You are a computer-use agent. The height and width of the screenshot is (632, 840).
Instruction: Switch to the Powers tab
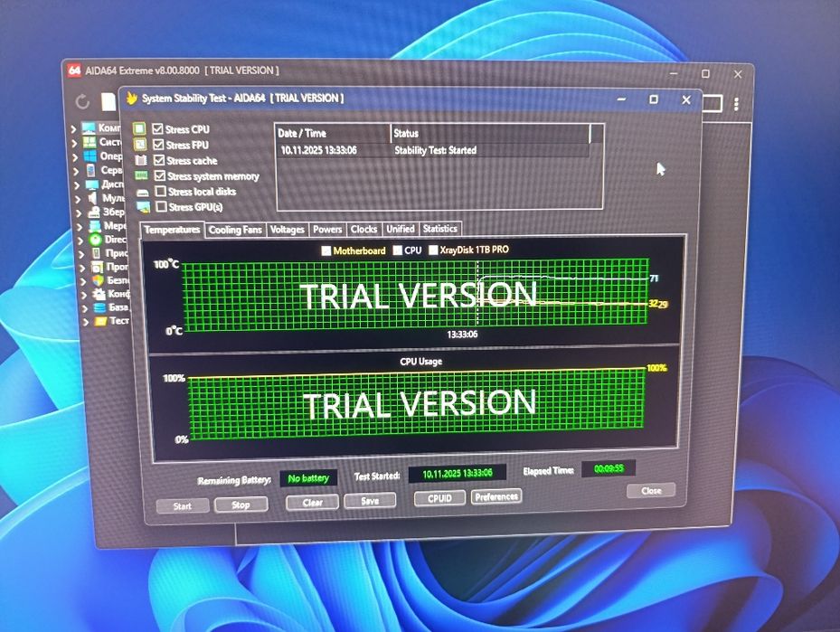327,230
